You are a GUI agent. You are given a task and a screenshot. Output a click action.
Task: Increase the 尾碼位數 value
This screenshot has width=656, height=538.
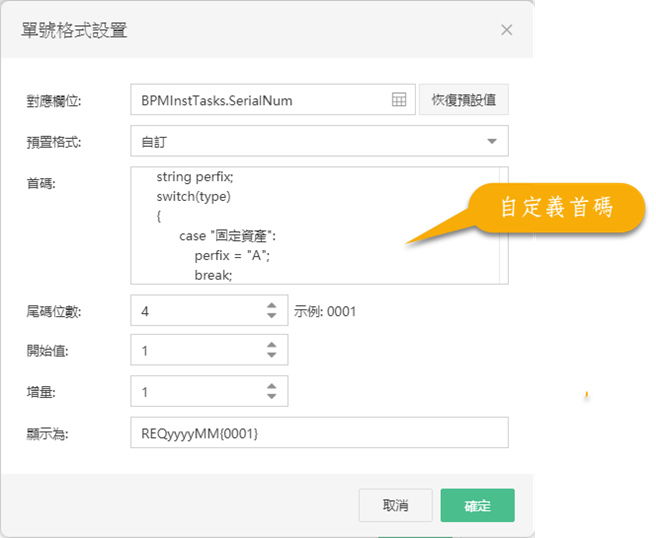272,306
